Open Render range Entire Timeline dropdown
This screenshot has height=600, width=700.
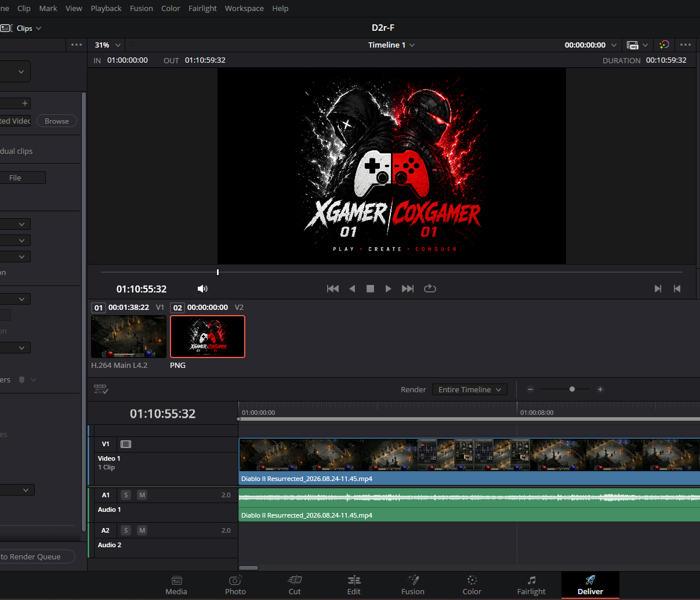coord(470,389)
